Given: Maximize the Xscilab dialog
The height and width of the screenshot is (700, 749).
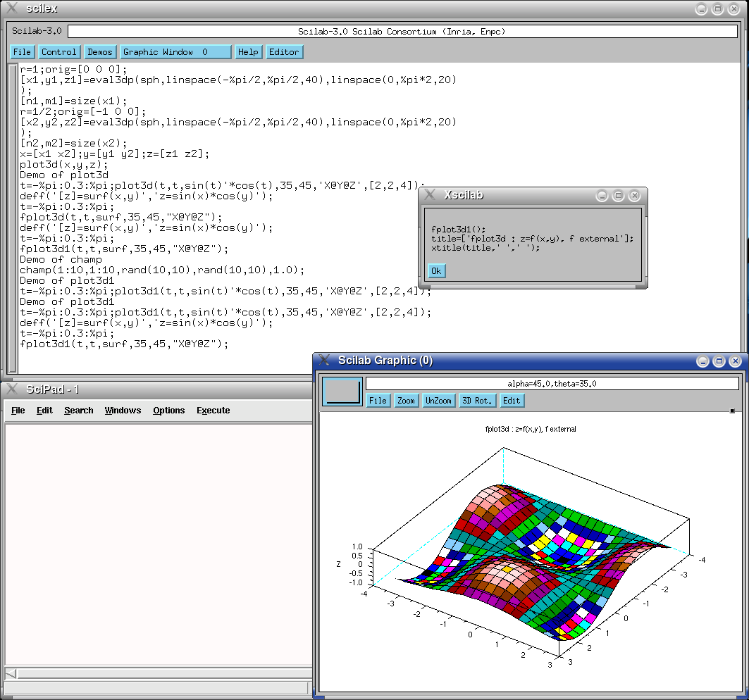Looking at the screenshot, I should [x=618, y=195].
